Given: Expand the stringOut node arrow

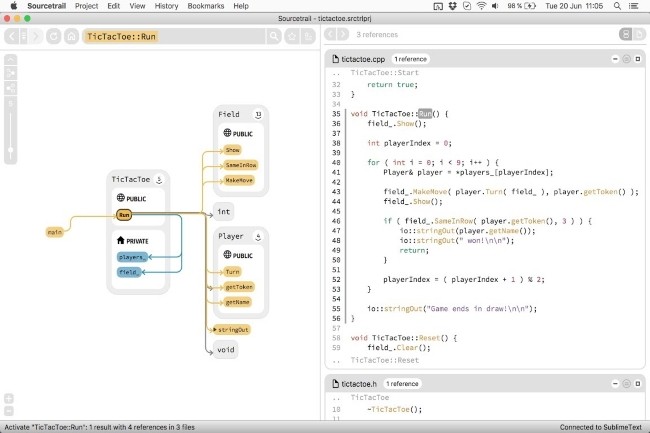Looking at the screenshot, I should point(215,330).
